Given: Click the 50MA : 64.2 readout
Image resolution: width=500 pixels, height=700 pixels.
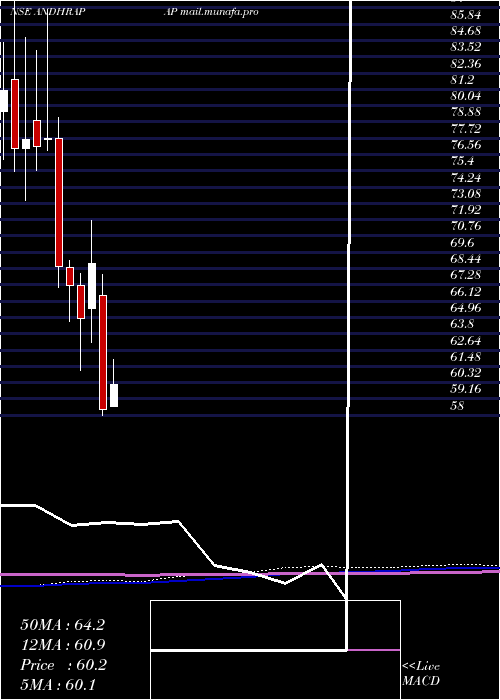Looking at the screenshot, I should coord(62,625).
